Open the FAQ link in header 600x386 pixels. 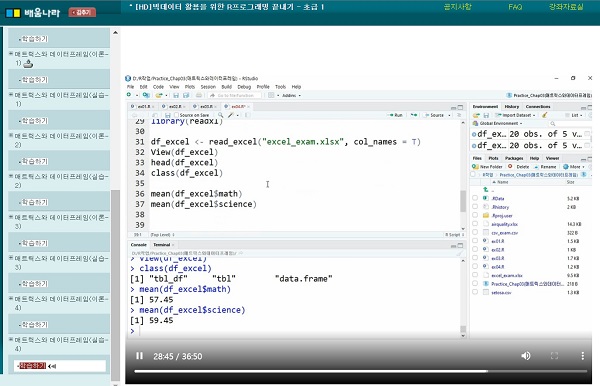[x=515, y=7]
